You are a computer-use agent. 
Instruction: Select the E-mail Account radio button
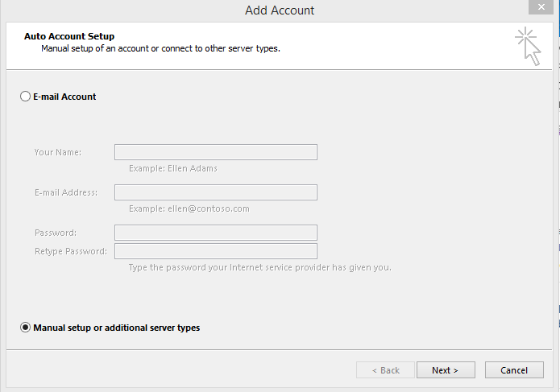click(26, 97)
